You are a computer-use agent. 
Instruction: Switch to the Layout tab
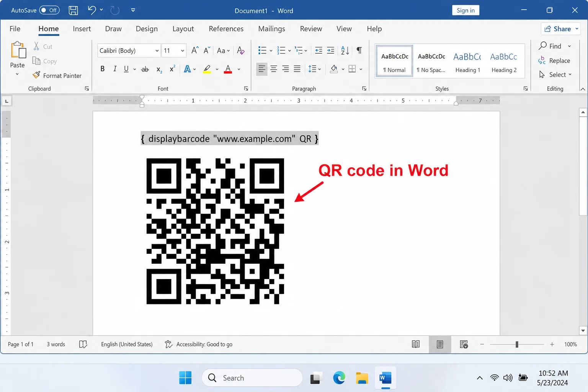183,29
